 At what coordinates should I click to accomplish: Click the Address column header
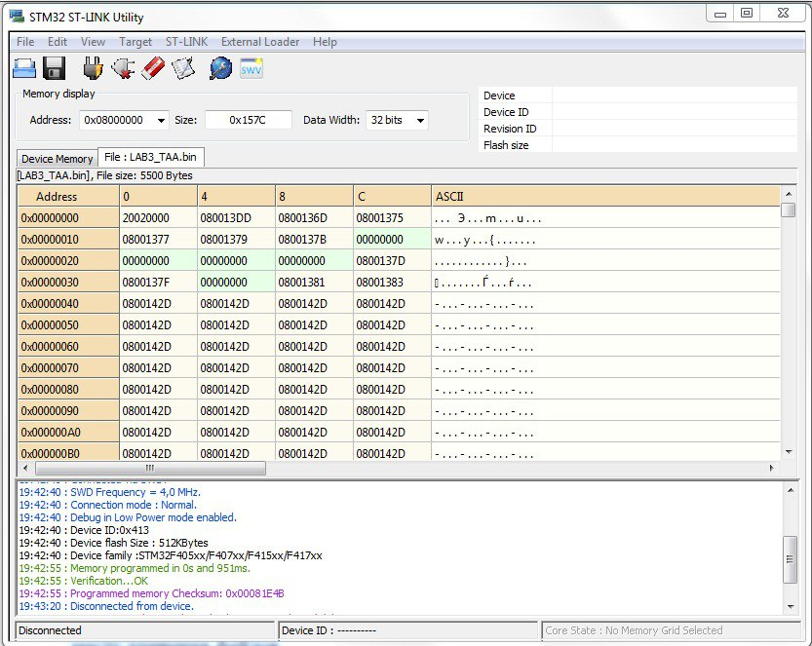click(68, 197)
